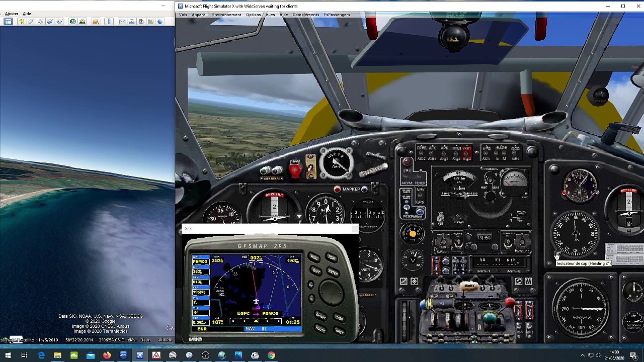
Task: Click the TERR button on the GPS unit
Action: [x=332, y=258]
